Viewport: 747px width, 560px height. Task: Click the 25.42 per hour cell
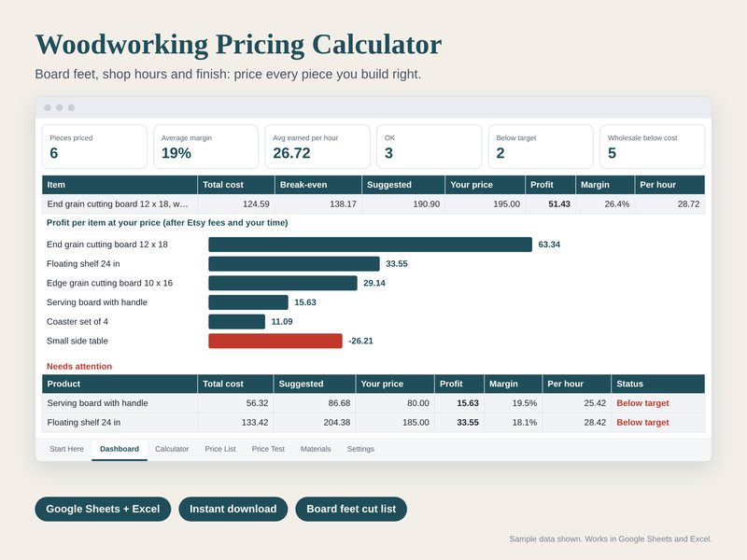click(577, 403)
